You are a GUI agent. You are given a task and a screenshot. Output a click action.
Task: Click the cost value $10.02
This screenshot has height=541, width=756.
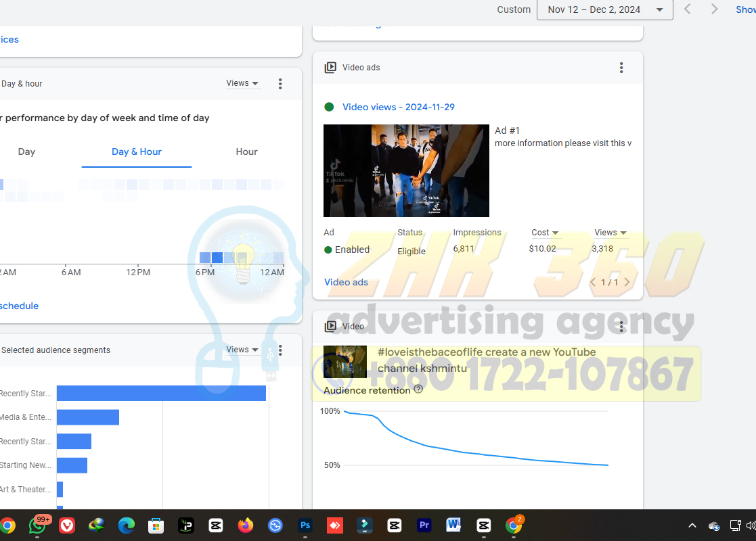542,249
